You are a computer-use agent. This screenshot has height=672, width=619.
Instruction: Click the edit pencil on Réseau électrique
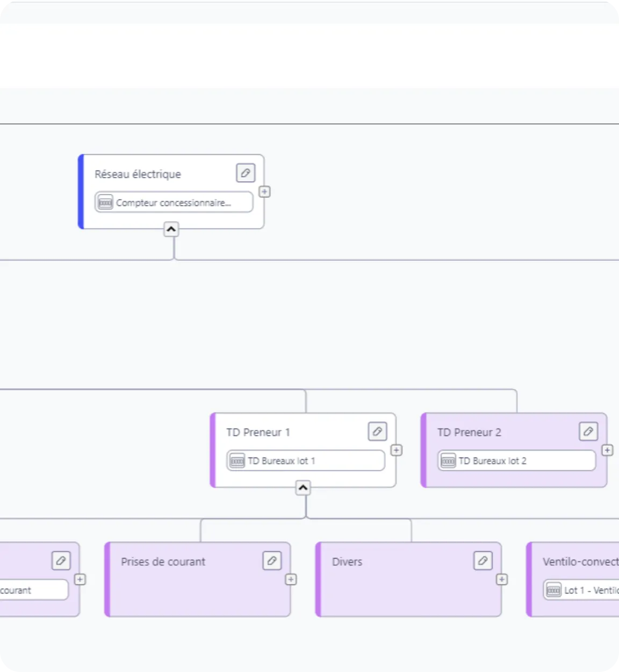[246, 173]
